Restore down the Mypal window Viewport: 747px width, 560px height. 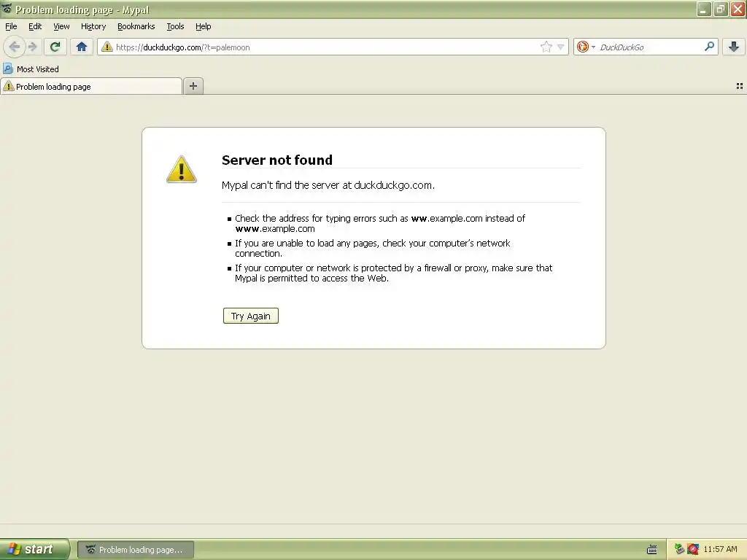point(721,9)
